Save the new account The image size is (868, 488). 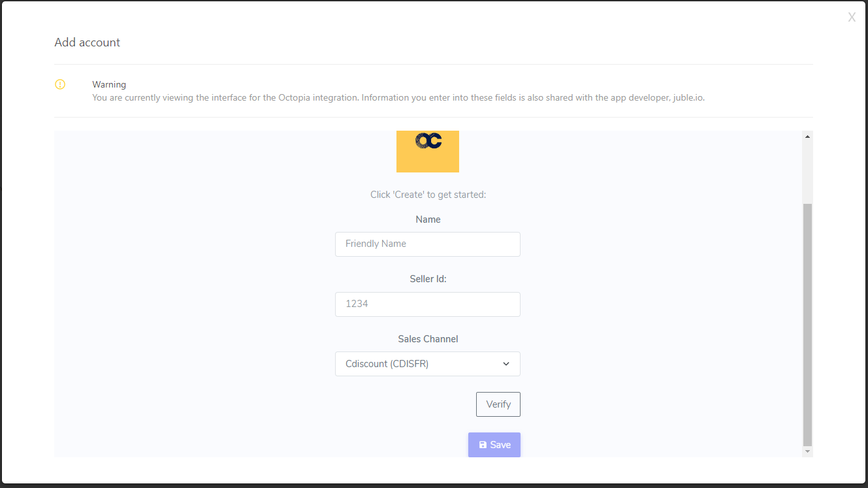coord(494,445)
